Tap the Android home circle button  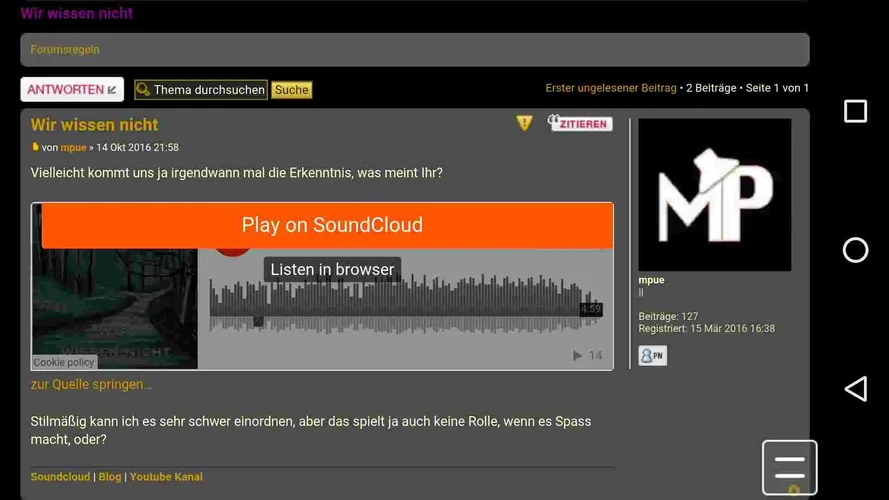[856, 250]
